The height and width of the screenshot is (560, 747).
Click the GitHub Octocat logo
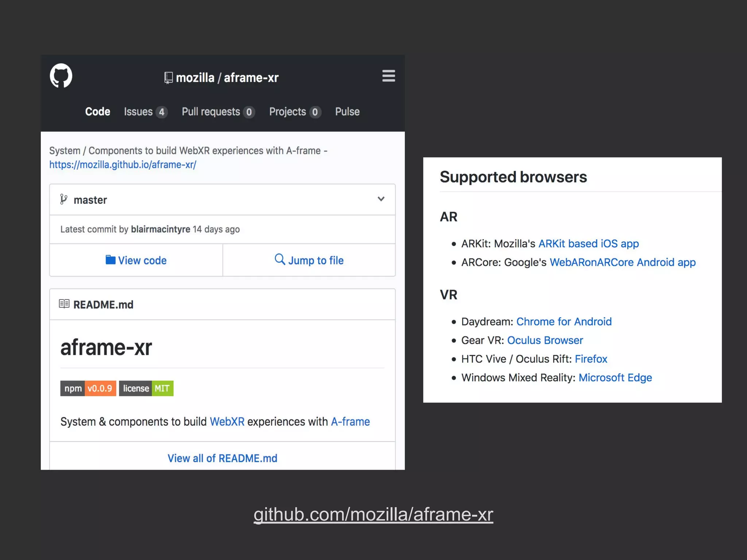61,75
